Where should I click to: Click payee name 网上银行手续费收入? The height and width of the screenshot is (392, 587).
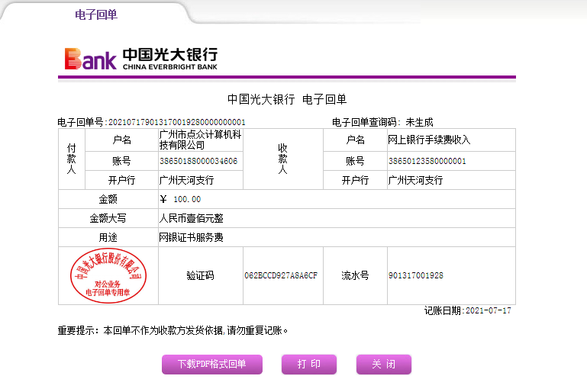click(429, 140)
